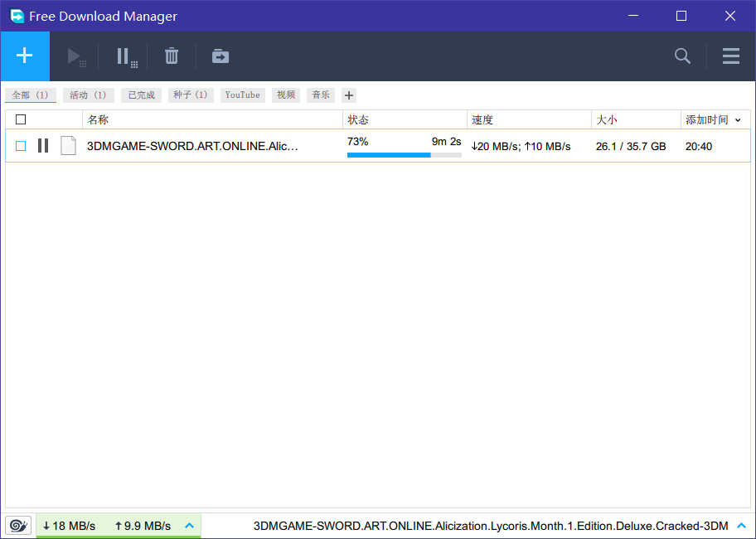This screenshot has height=539, width=756.
Task: Switch to the 全部 (1) tab
Action: click(x=31, y=95)
